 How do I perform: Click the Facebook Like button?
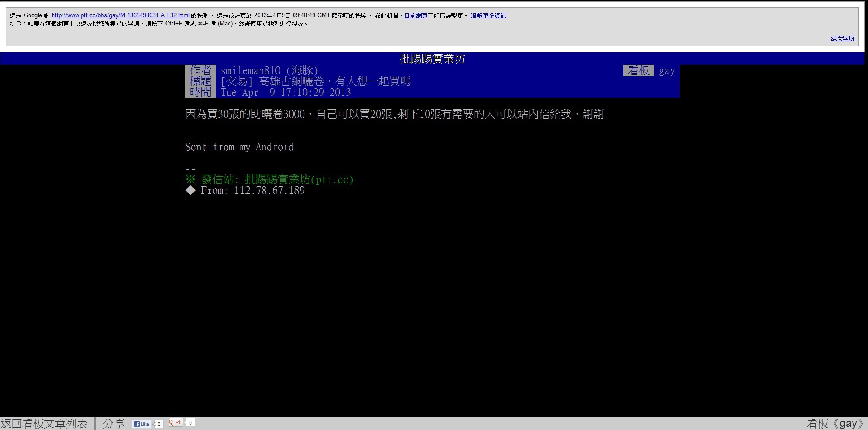point(141,424)
